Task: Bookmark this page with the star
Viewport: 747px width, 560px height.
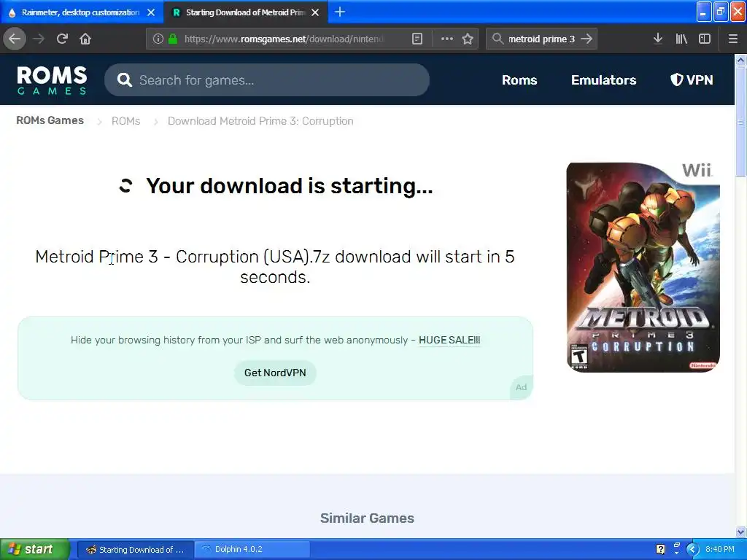Action: pos(468,39)
